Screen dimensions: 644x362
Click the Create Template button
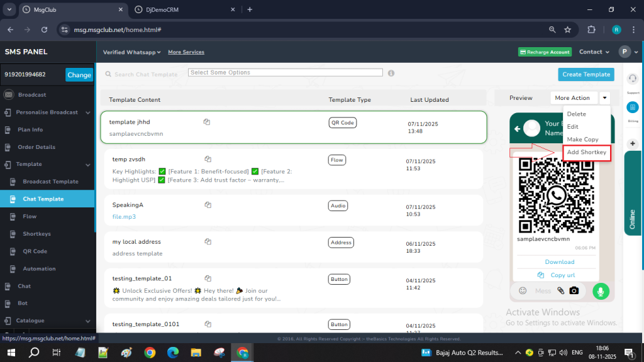586,74
